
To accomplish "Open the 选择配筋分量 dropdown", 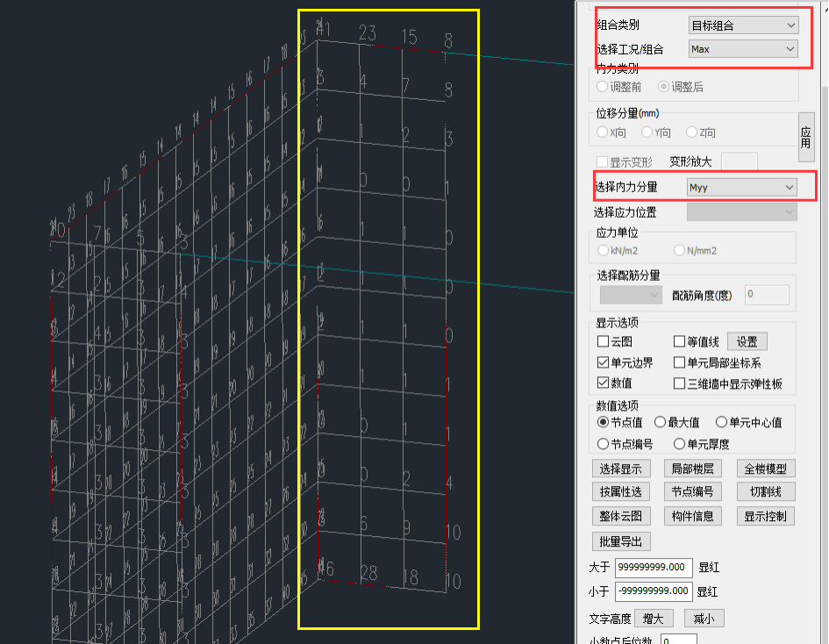I will [x=631, y=295].
